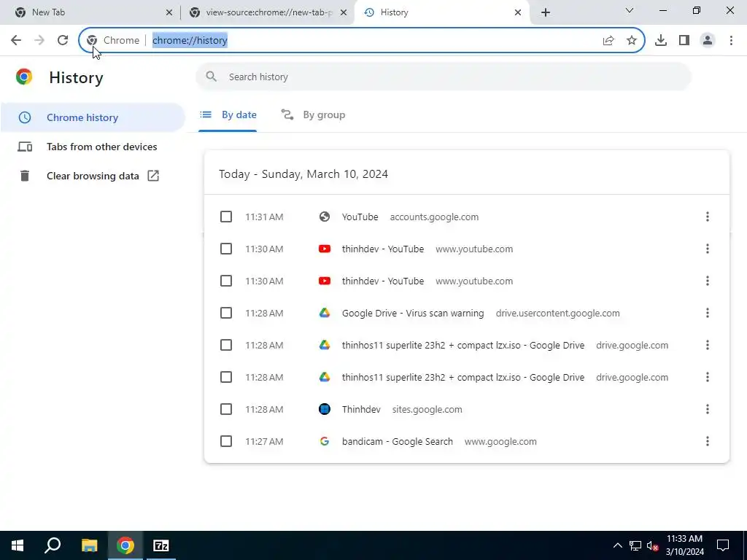Viewport: 747px width, 560px height.
Task: Open the Chrome downloads icon
Action: pos(661,41)
